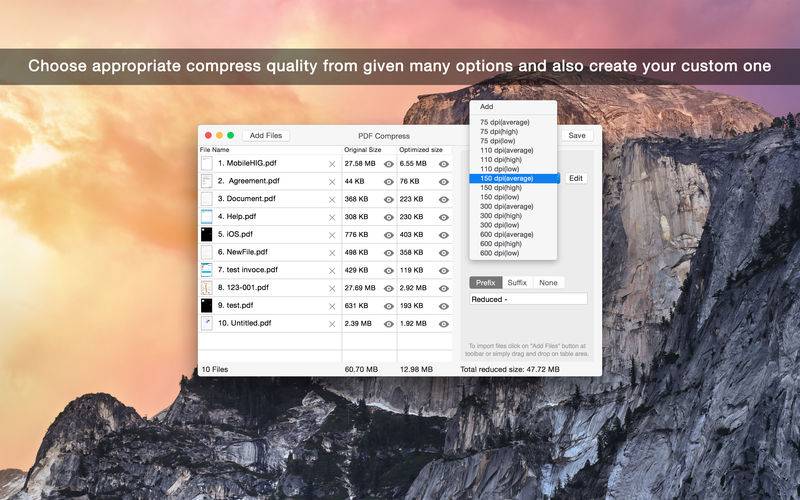The width and height of the screenshot is (800, 500).
Task: Select the 7. test invoce.pdf row name
Action: tap(248, 270)
